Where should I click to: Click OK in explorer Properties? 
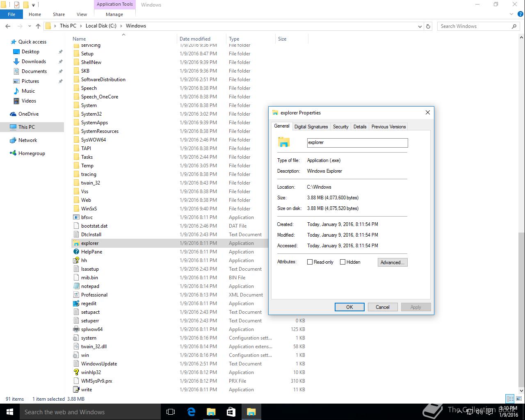(349, 307)
